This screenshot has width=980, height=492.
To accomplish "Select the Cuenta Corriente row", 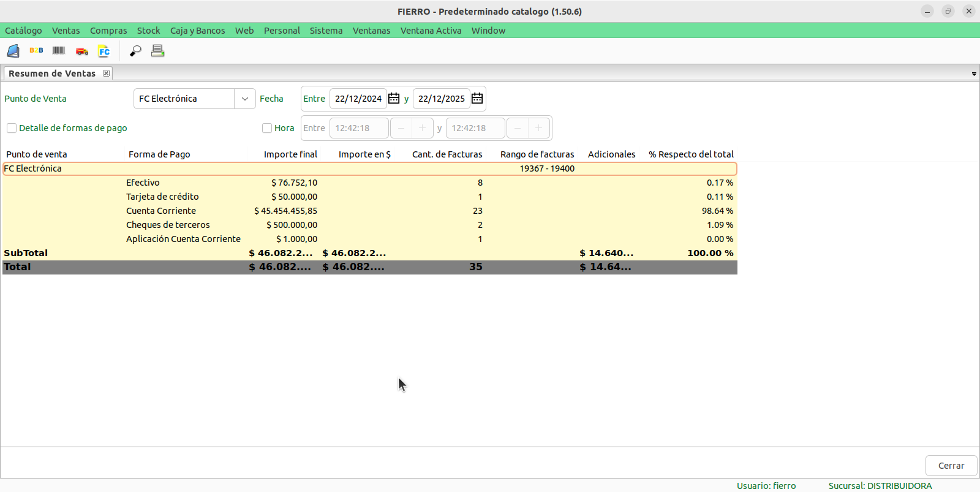I will click(161, 211).
